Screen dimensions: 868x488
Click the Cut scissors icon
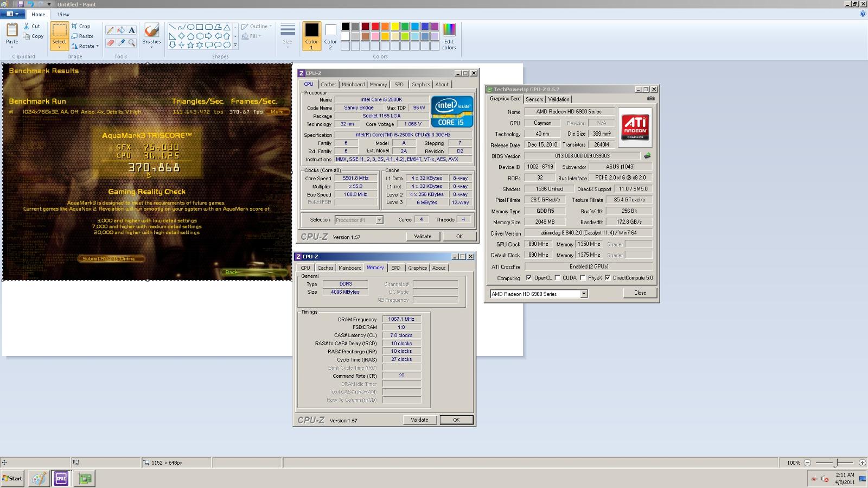click(27, 26)
